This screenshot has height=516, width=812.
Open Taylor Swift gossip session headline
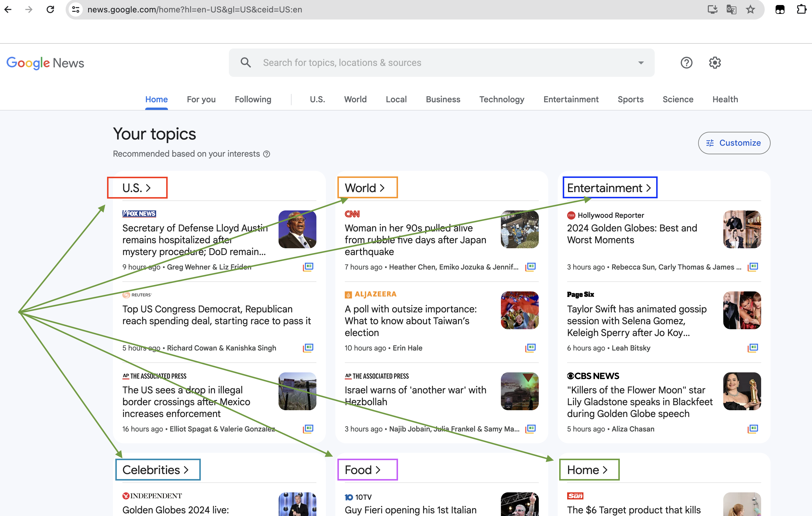point(637,321)
